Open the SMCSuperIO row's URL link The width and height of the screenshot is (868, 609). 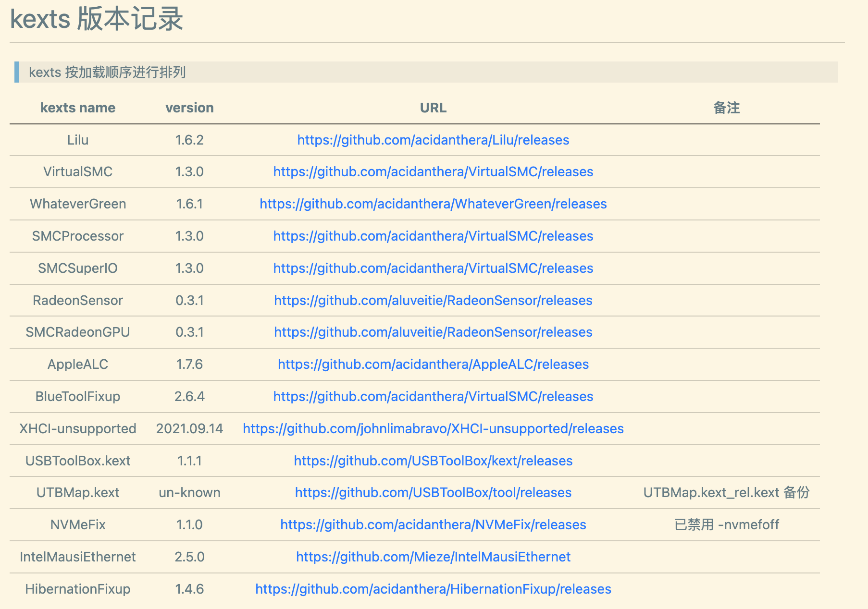click(433, 268)
